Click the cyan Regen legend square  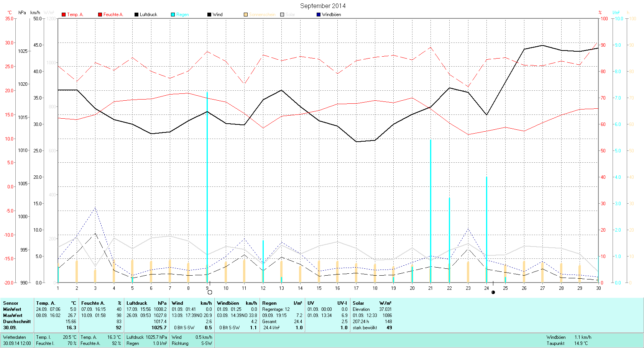tap(173, 15)
